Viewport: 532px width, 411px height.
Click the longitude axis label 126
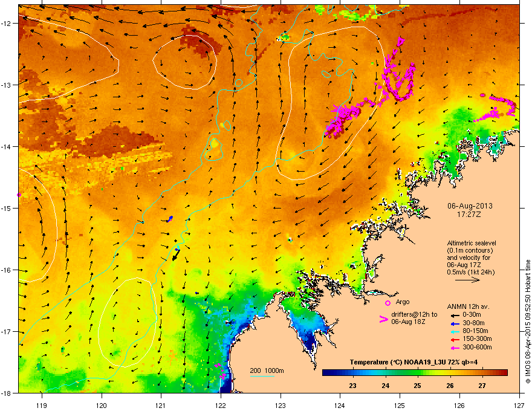459,405
